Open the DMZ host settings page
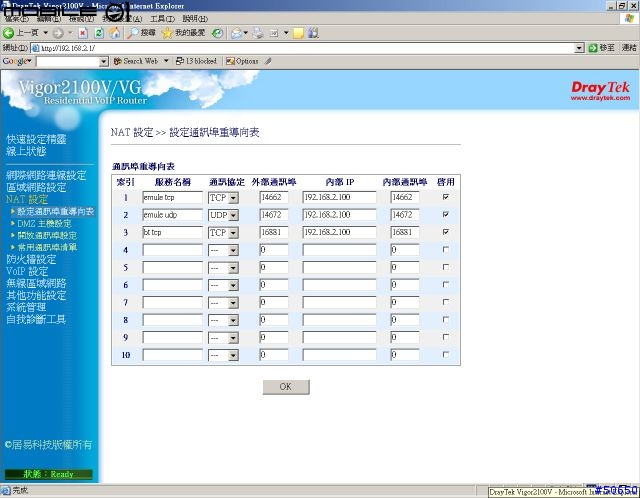640x498 pixels. click(x=44, y=223)
